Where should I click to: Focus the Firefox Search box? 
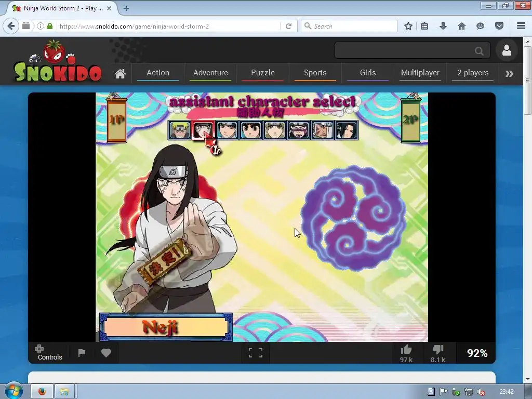pyautogui.click(x=349, y=26)
